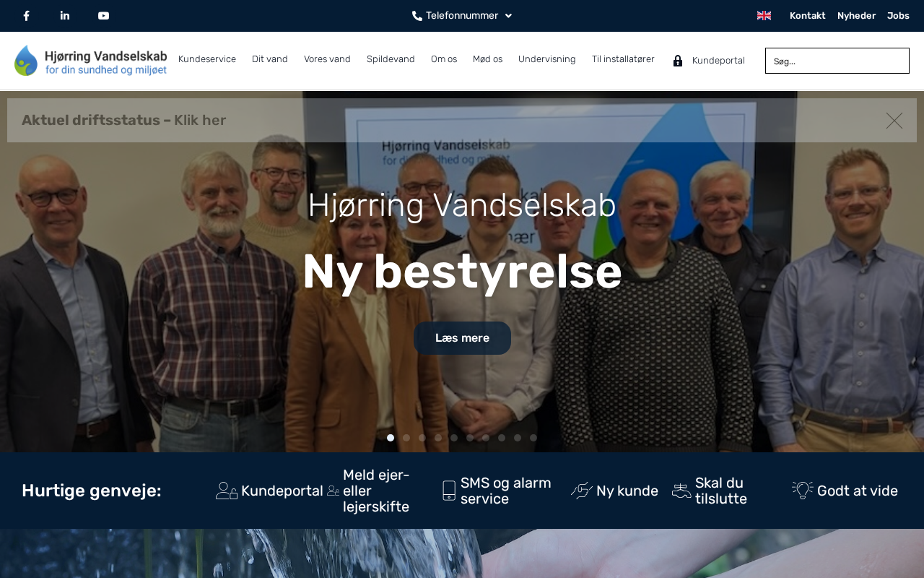Click the padlock icon beside Kundeportal

click(678, 61)
